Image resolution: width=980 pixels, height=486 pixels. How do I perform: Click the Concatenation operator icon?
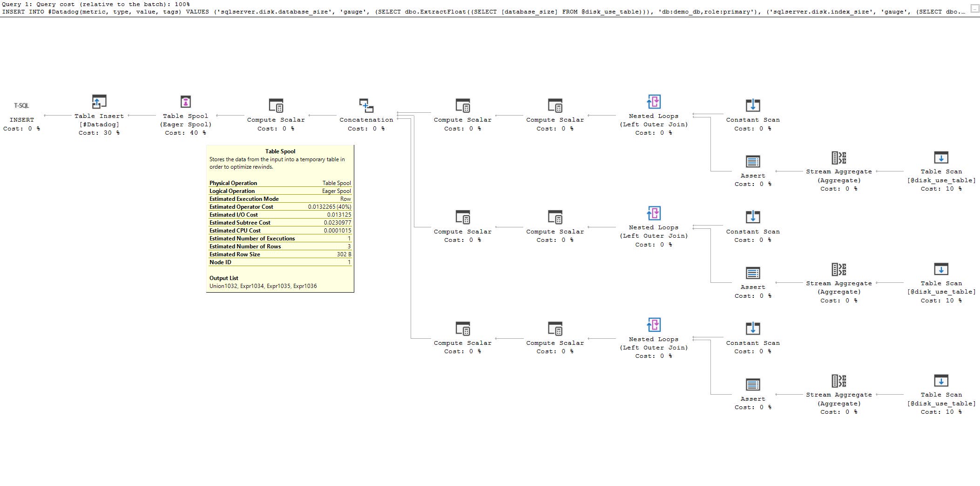coord(366,106)
